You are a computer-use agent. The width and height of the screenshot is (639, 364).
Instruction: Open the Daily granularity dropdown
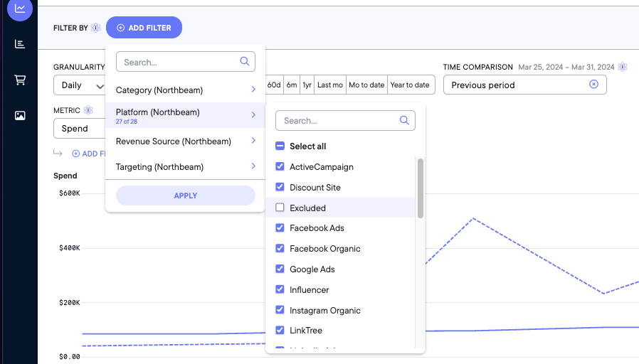tap(80, 85)
